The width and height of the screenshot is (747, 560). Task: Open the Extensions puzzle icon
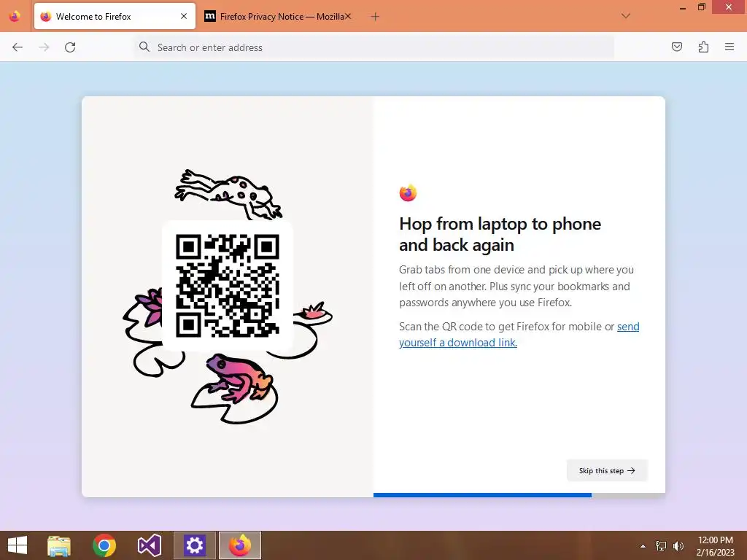pyautogui.click(x=703, y=47)
